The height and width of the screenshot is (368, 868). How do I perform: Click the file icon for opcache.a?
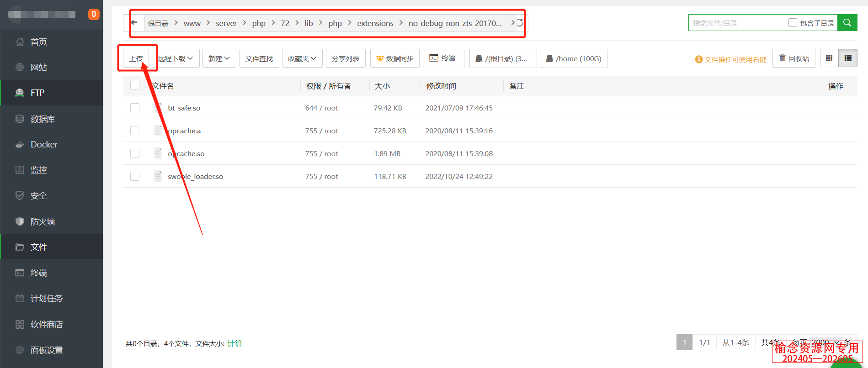coord(158,131)
